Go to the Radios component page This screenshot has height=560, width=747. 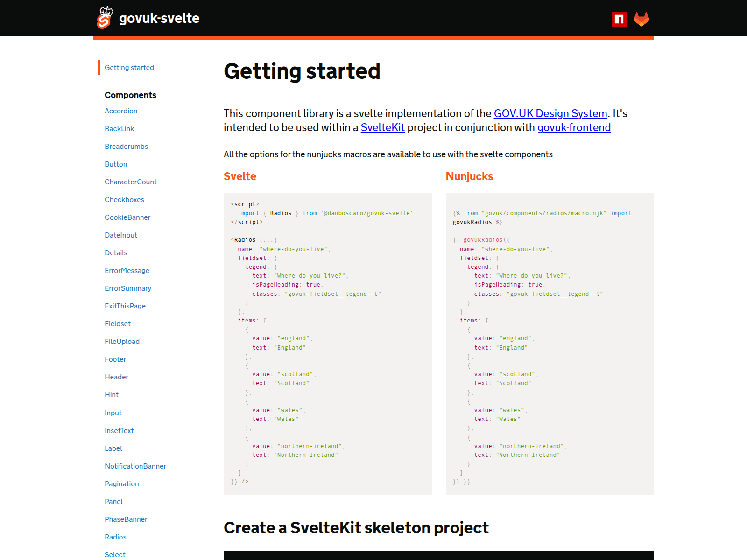(115, 537)
